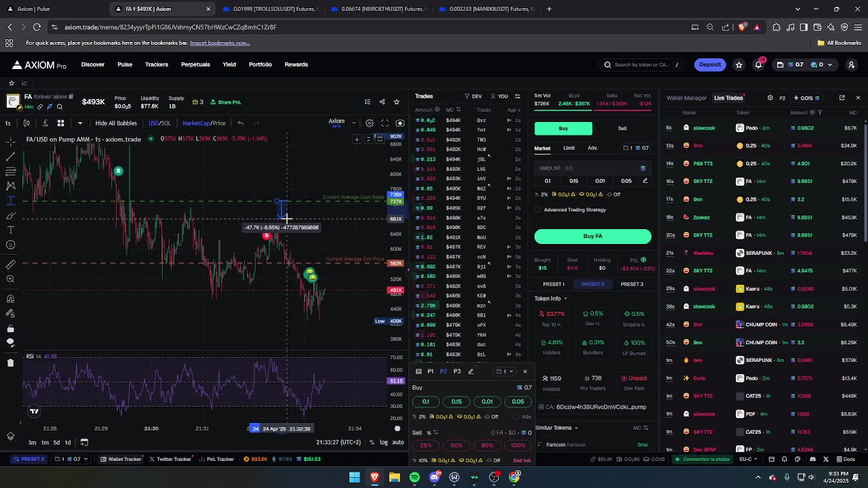Click the Sell marker on the chart
The image size is (868, 488).
click(x=267, y=236)
